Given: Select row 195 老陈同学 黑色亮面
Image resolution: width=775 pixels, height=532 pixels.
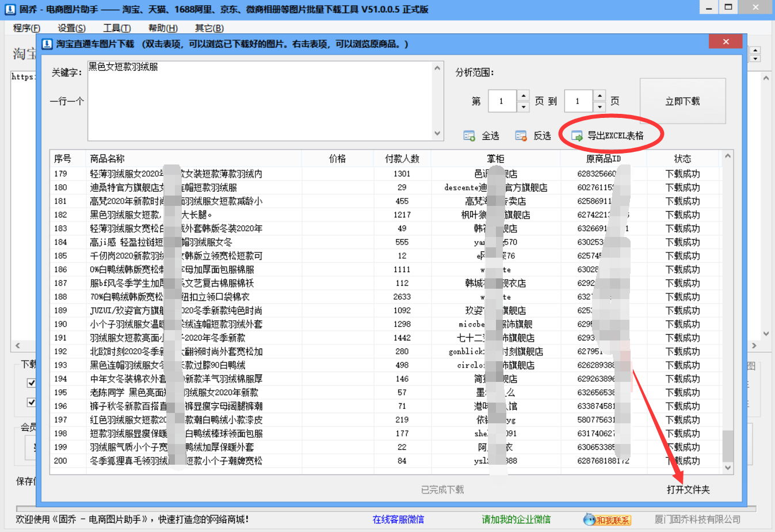Looking at the screenshot, I should pos(385,392).
